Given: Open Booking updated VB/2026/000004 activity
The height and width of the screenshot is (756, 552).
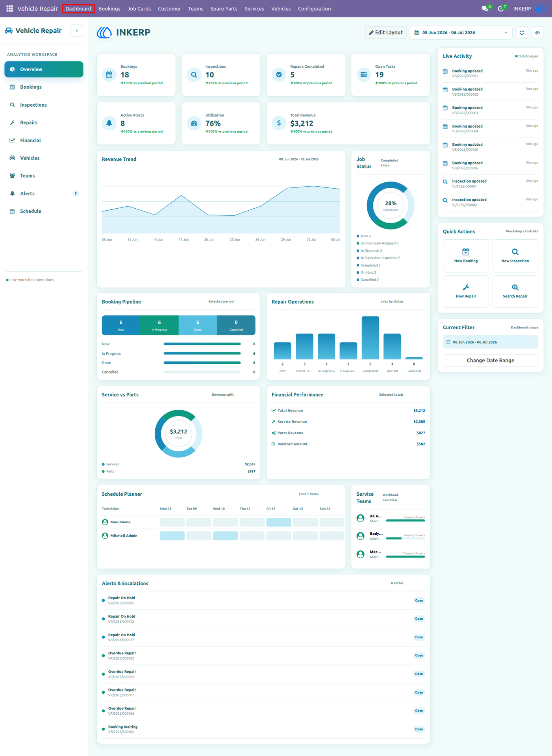Looking at the screenshot, I should point(491,128).
